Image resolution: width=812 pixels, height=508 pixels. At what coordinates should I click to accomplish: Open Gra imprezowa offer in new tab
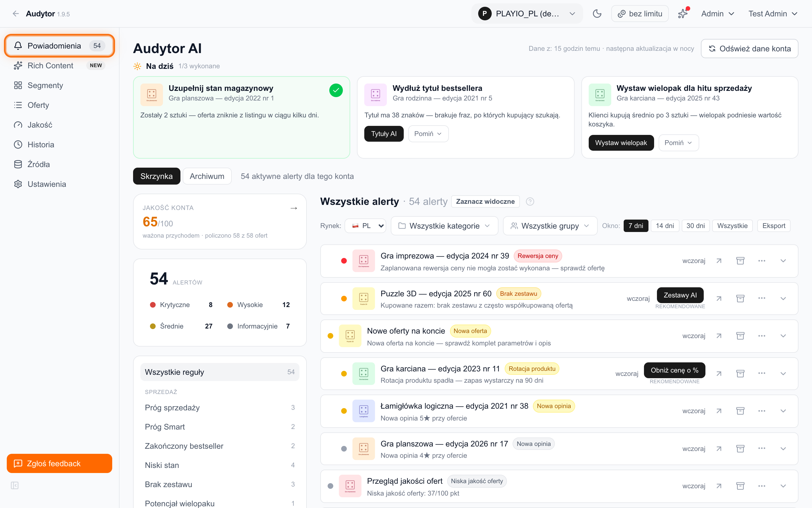[x=719, y=261]
